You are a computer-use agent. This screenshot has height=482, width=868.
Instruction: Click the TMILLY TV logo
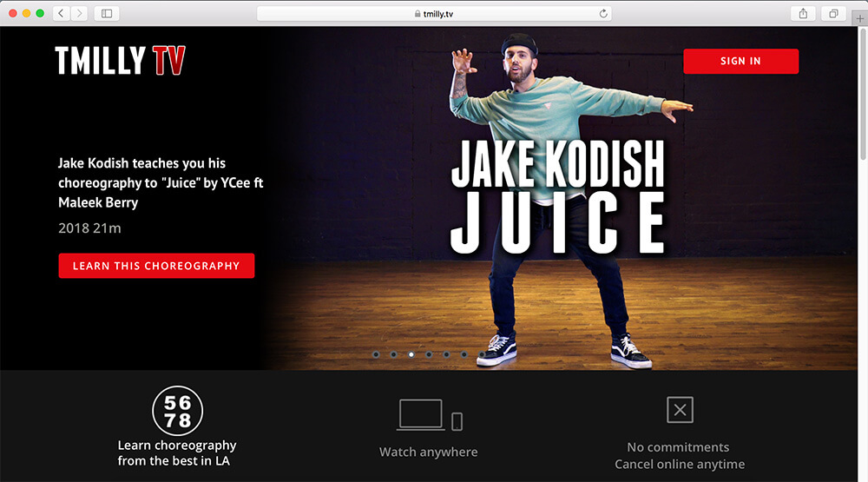coord(120,61)
